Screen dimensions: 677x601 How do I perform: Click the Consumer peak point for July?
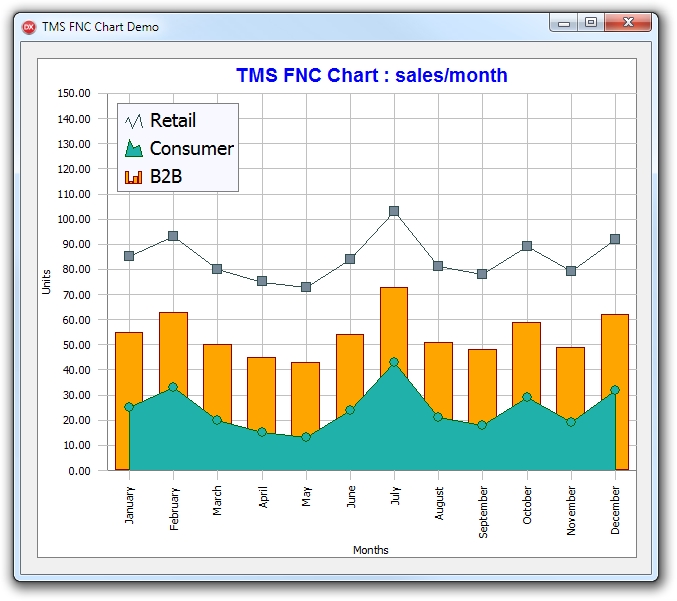click(x=394, y=362)
